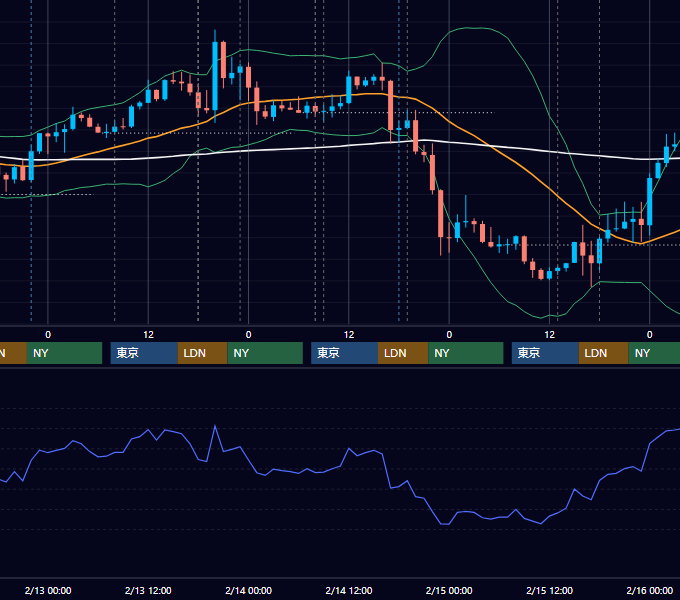The image size is (680, 600).
Task: Click the 2/16 00:00 date label
Action: [x=649, y=590]
